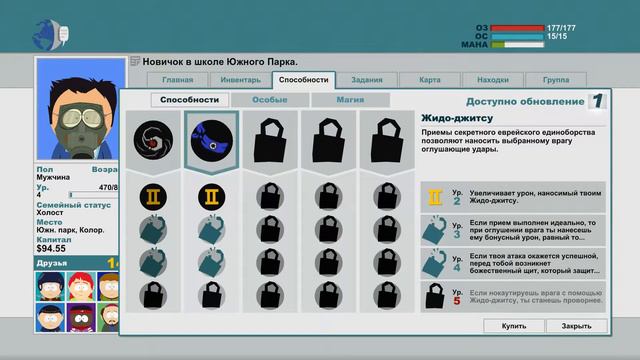Select the bearded friend on the green background
640x360 pixels.
click(x=109, y=317)
